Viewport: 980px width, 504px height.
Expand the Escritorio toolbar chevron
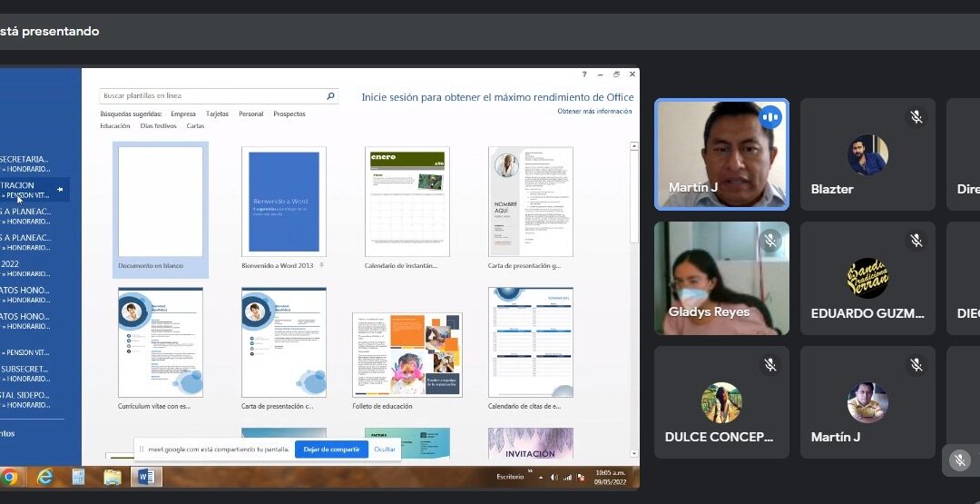click(x=530, y=471)
